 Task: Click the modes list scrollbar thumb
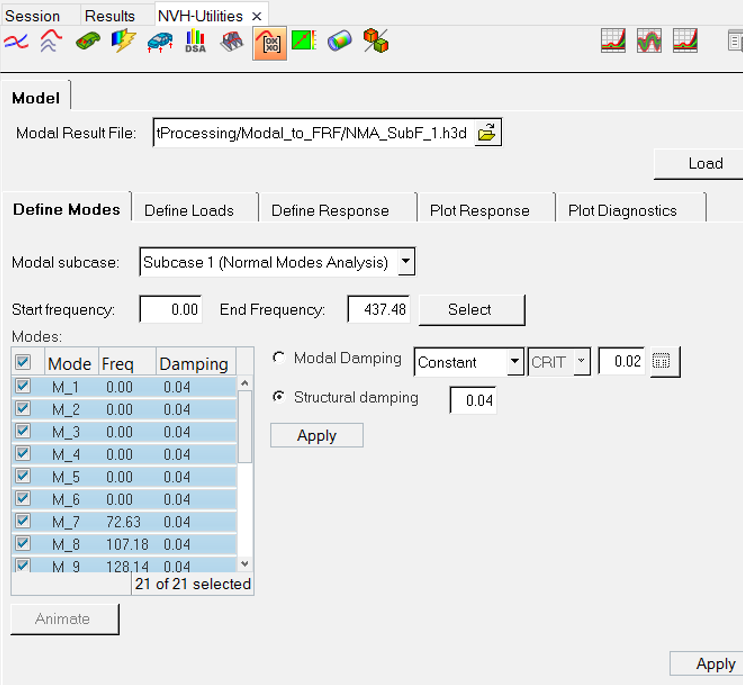click(x=245, y=426)
